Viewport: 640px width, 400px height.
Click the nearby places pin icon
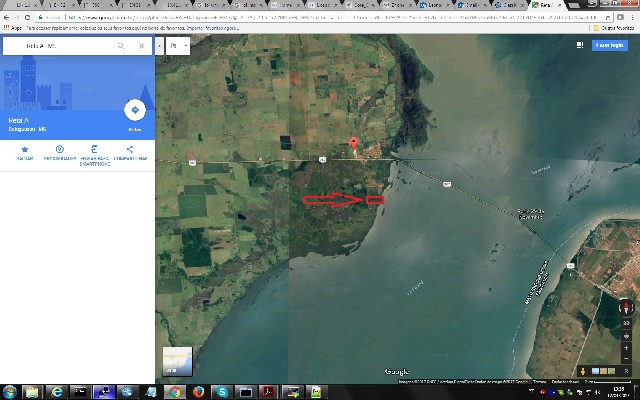(x=60, y=149)
